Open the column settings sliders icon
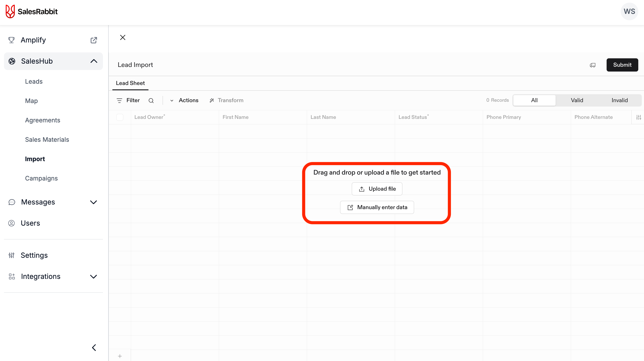 point(639,117)
